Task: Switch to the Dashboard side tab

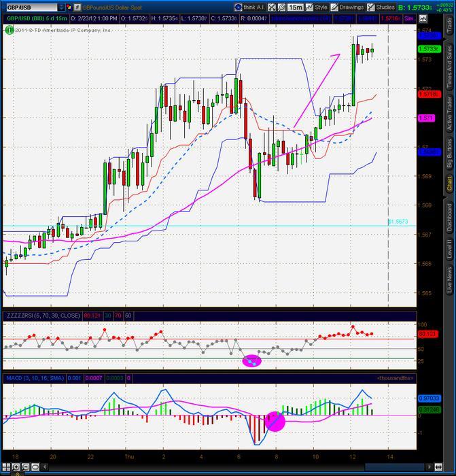Action: click(x=449, y=217)
